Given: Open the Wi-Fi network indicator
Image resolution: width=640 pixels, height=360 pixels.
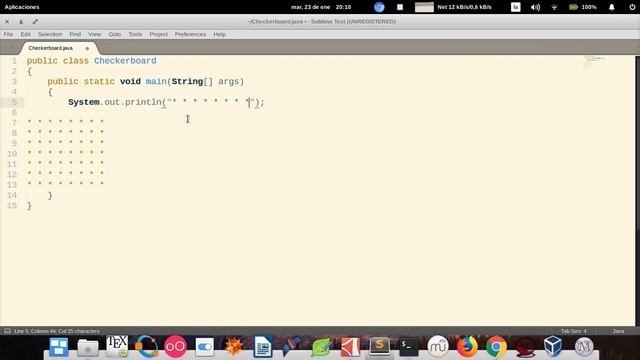Looking at the screenshot, I should click(x=554, y=7).
